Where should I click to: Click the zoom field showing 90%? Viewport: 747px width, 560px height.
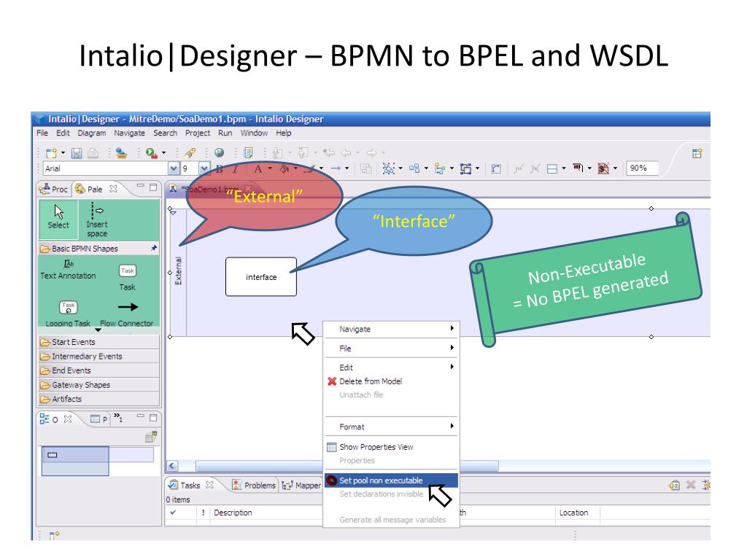(x=642, y=168)
